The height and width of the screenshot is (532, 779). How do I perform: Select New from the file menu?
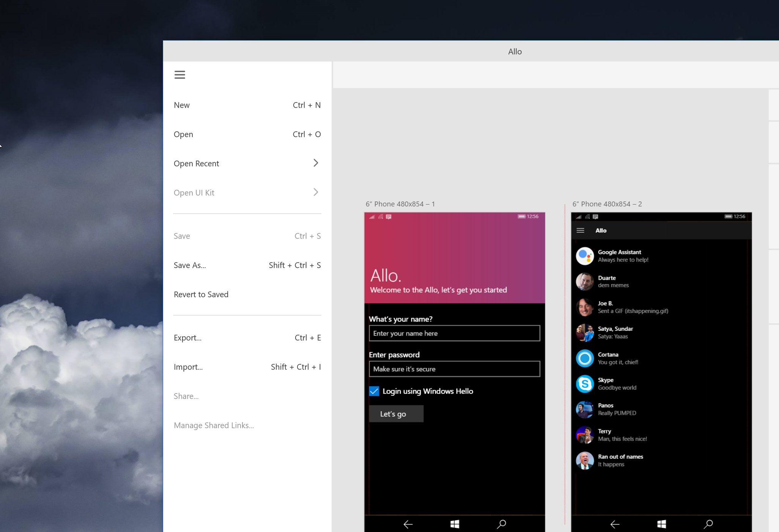(181, 105)
